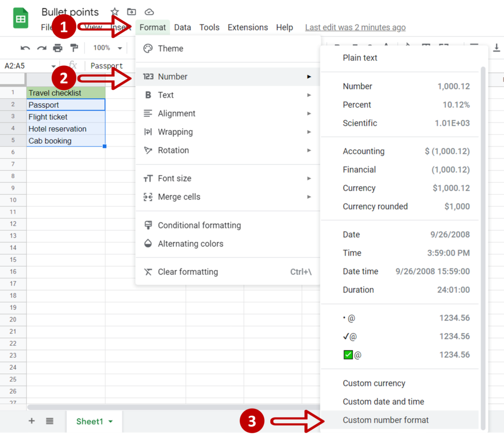Click the Undo arrow icon
This screenshot has width=504, height=441.
click(25, 48)
